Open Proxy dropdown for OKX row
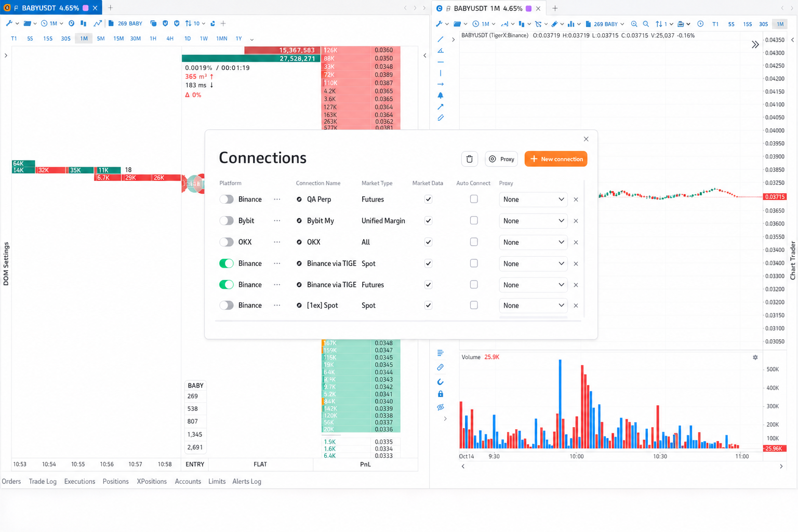 [533, 242]
